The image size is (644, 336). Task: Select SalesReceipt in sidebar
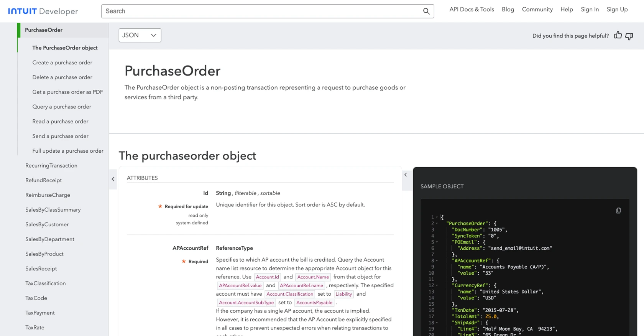coord(41,268)
